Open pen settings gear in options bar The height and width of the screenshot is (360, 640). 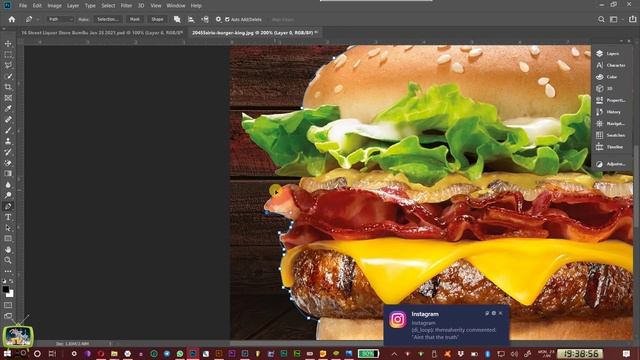(x=218, y=19)
